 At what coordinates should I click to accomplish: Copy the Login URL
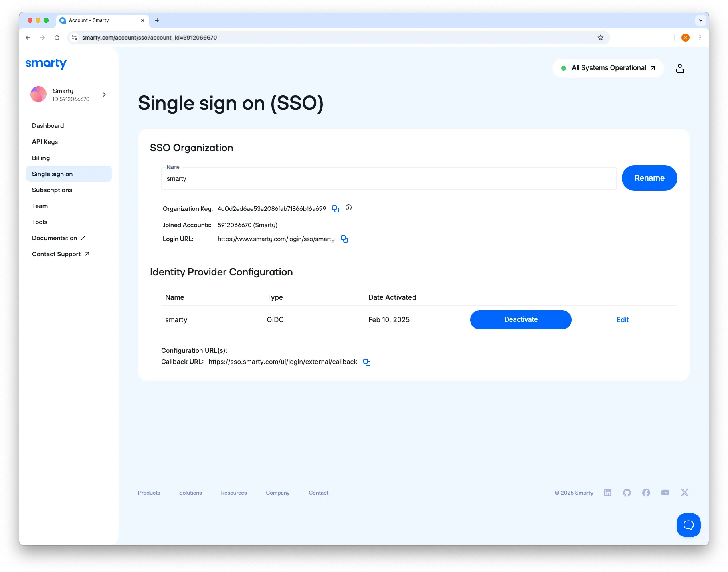click(x=344, y=239)
